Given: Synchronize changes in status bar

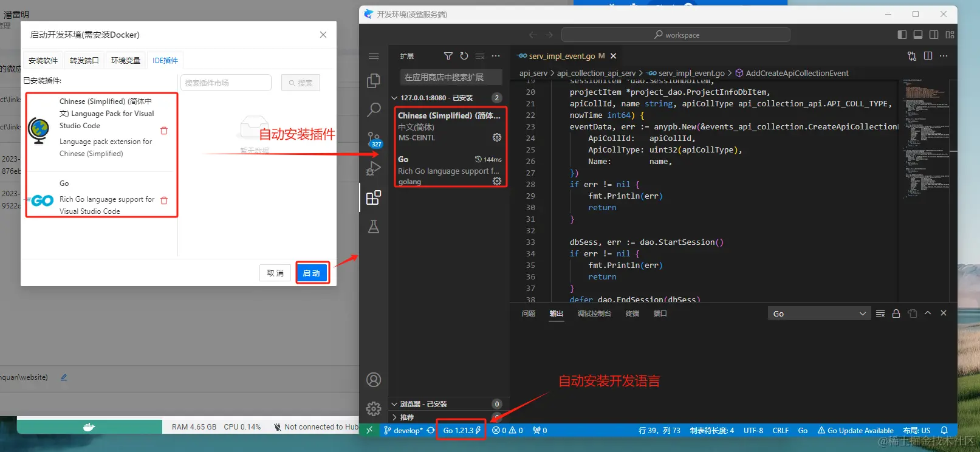Looking at the screenshot, I should click(431, 430).
